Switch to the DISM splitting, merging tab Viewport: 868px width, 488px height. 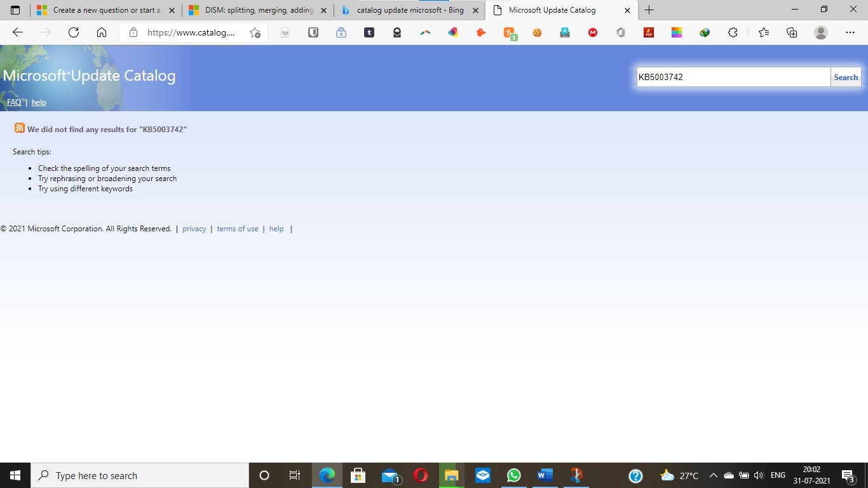258,10
